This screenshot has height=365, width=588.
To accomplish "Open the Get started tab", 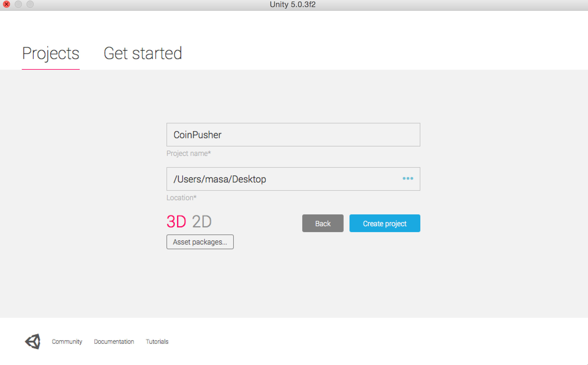I will 143,53.
